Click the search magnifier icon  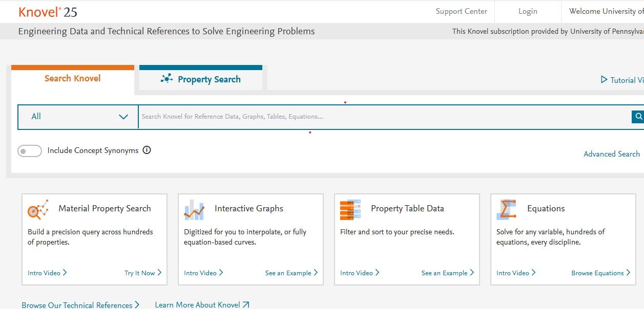point(638,117)
